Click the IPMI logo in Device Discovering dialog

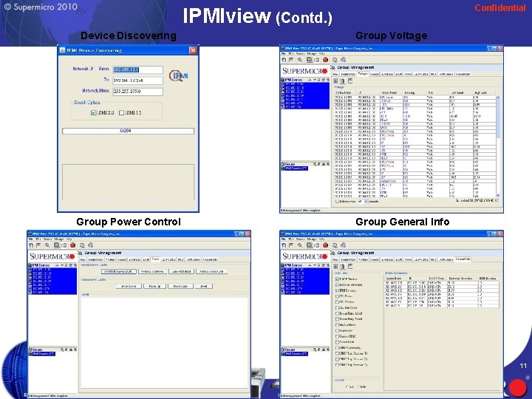[179, 75]
